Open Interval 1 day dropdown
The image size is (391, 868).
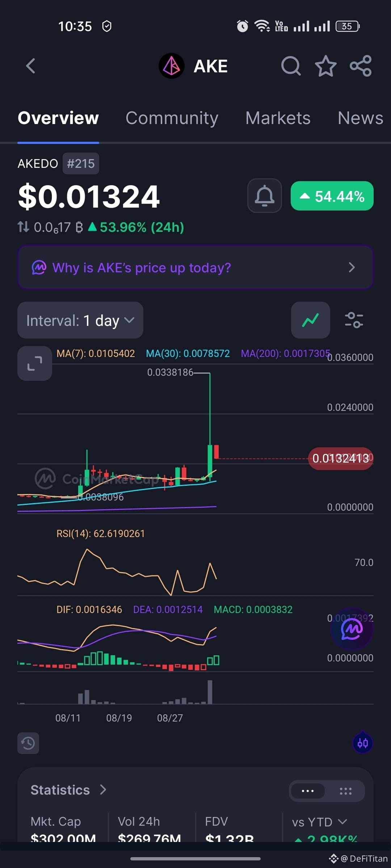click(x=80, y=320)
